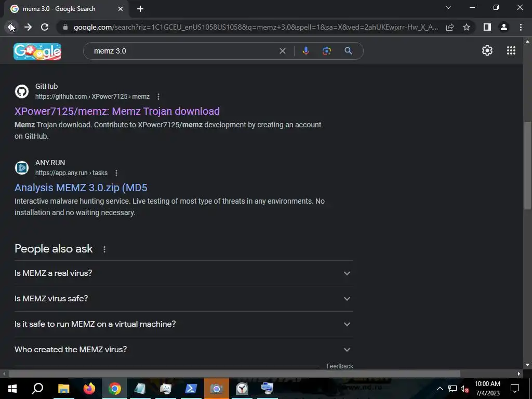The height and width of the screenshot is (399, 532).
Task: Expand "Is MEMZ a real virus?"
Action: (183, 273)
